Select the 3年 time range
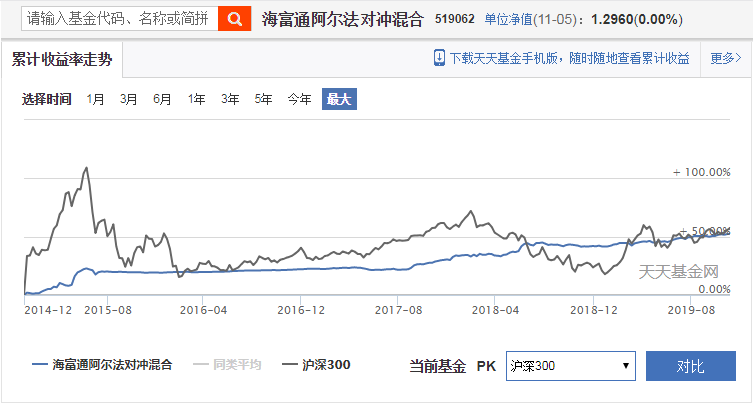 point(230,99)
